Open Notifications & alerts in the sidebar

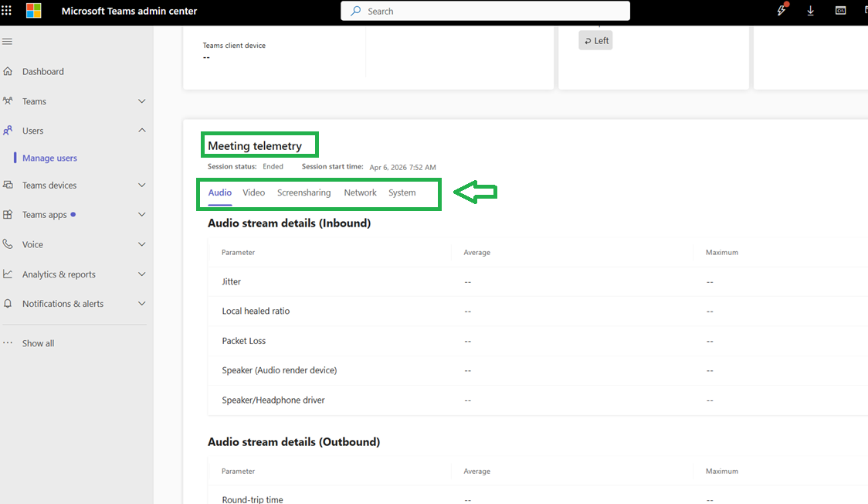[x=63, y=304]
